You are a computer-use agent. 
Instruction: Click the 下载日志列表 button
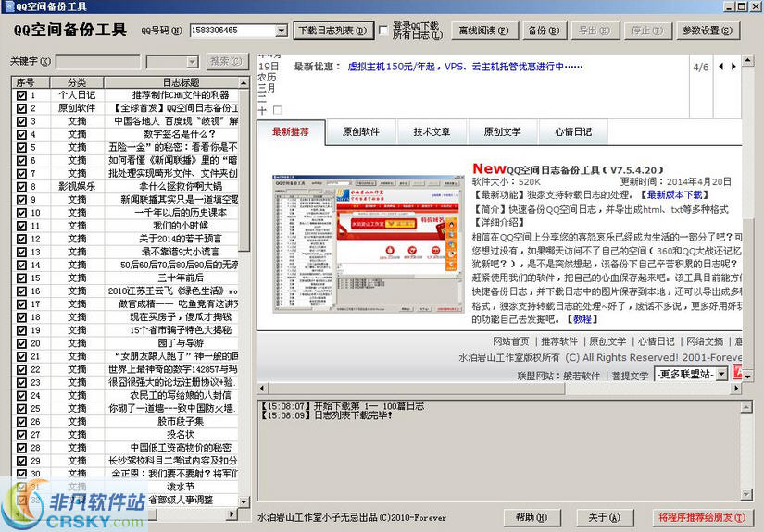[x=333, y=31]
